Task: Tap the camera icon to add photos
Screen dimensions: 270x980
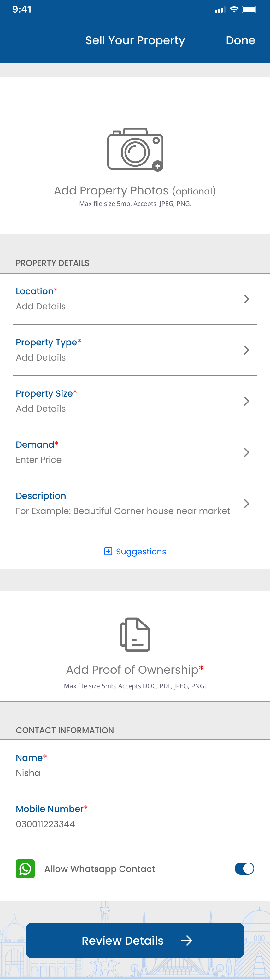Action: pos(135,150)
